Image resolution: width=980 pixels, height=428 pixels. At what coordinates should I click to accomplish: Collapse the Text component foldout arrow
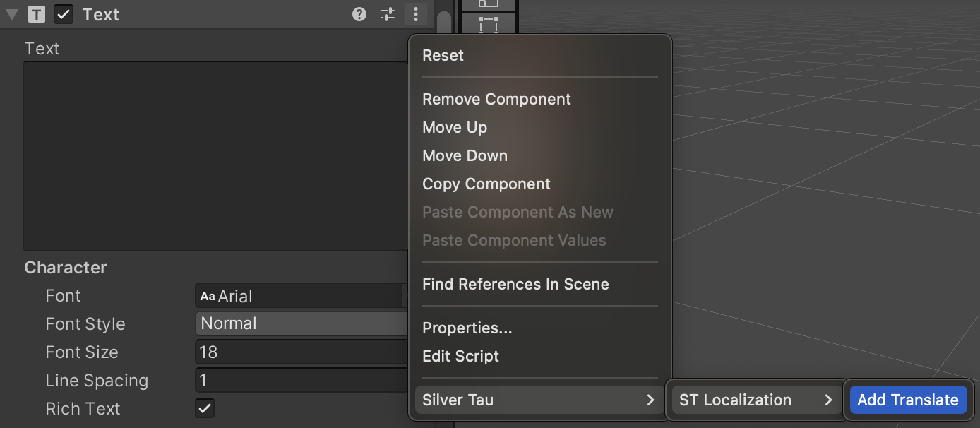coord(12,14)
